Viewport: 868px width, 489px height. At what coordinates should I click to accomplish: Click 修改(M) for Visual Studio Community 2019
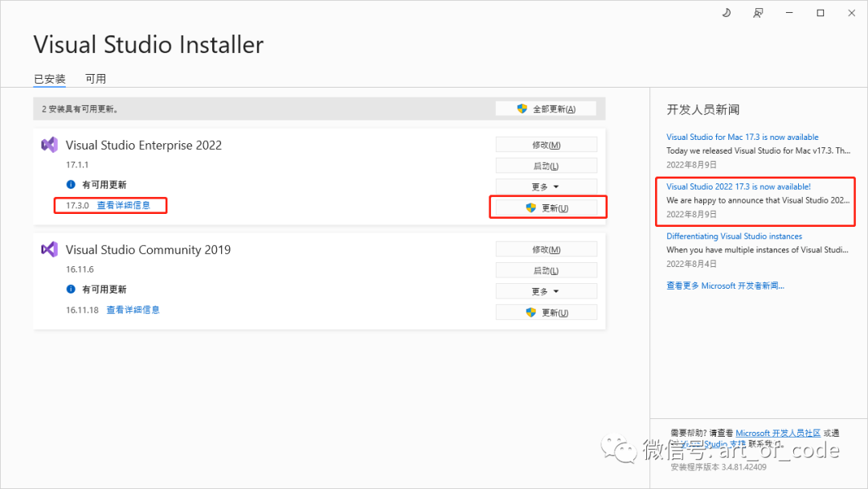point(547,249)
